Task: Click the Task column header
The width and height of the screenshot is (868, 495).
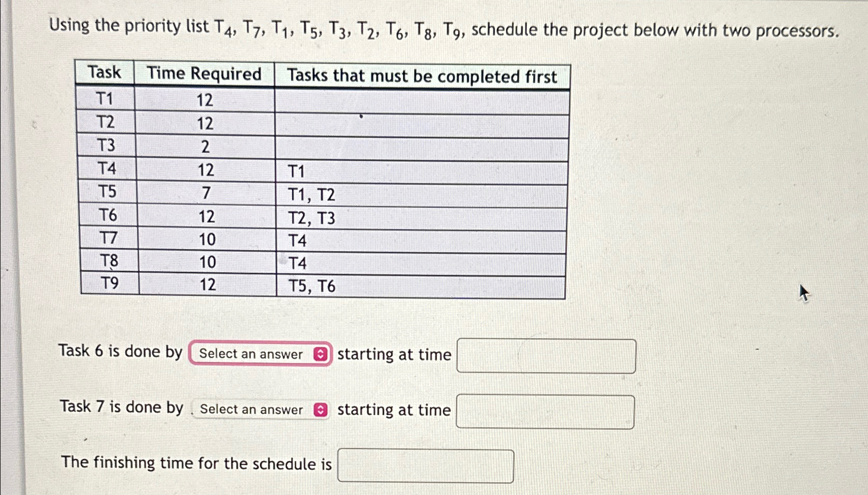Action: [105, 73]
